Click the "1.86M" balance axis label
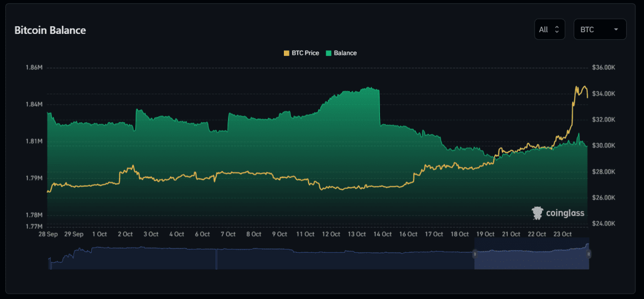The height and width of the screenshot is (299, 644). (x=34, y=68)
